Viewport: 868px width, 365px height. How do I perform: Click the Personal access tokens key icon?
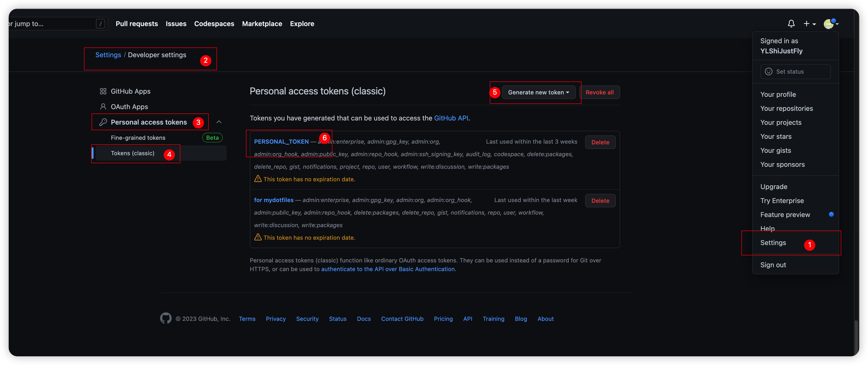point(103,122)
